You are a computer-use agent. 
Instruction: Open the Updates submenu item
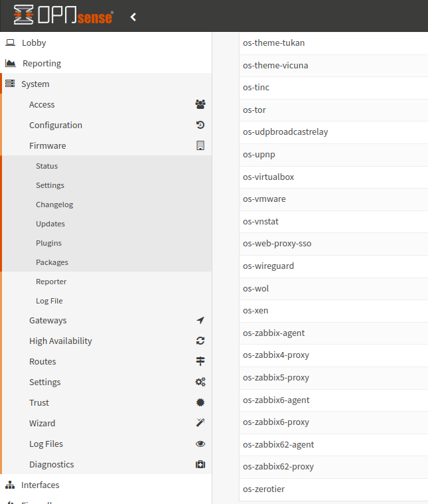(x=50, y=224)
